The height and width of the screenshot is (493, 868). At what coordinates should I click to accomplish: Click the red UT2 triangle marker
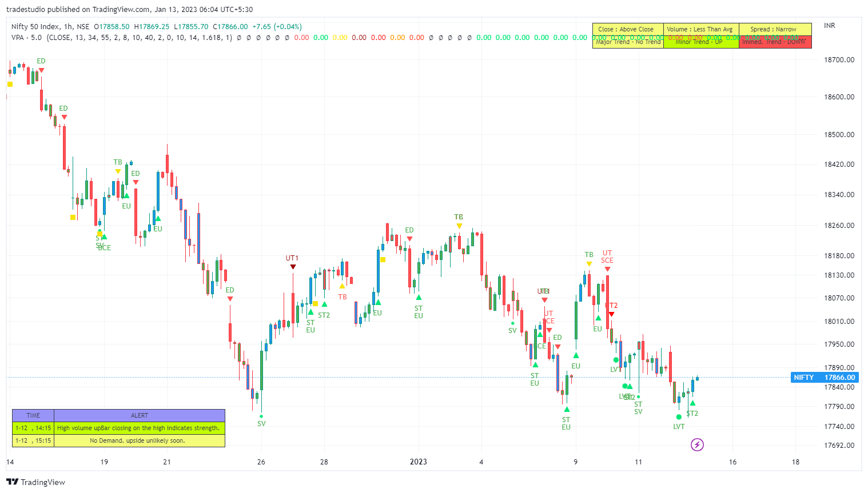(x=611, y=314)
